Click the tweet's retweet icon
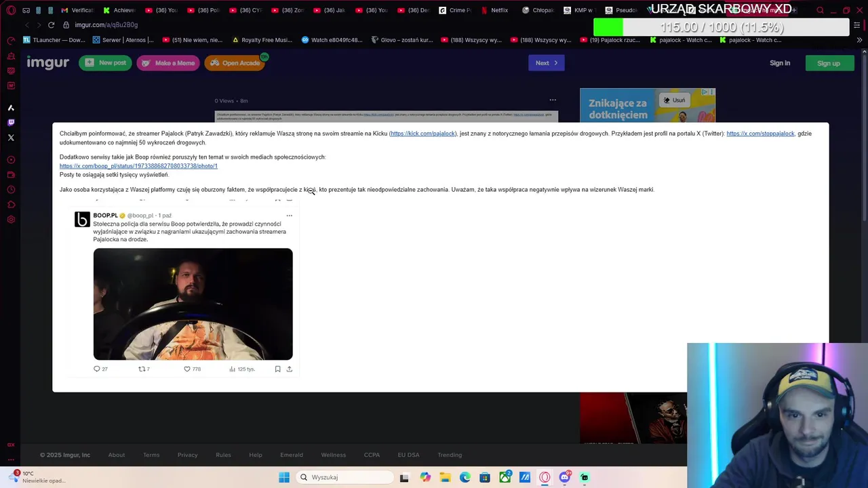 pos(142,369)
